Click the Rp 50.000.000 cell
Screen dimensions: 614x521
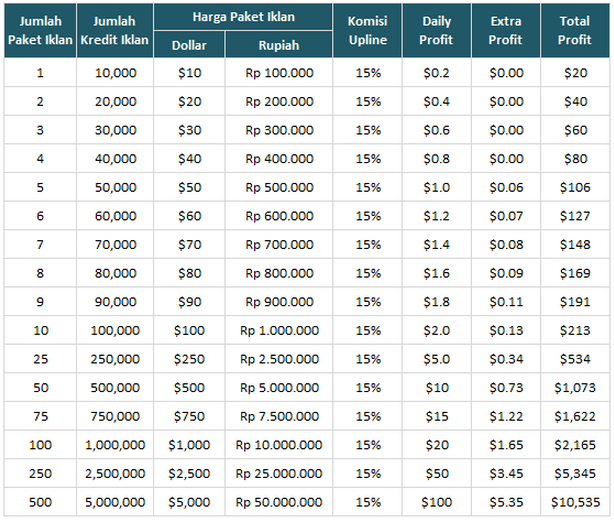tap(279, 502)
